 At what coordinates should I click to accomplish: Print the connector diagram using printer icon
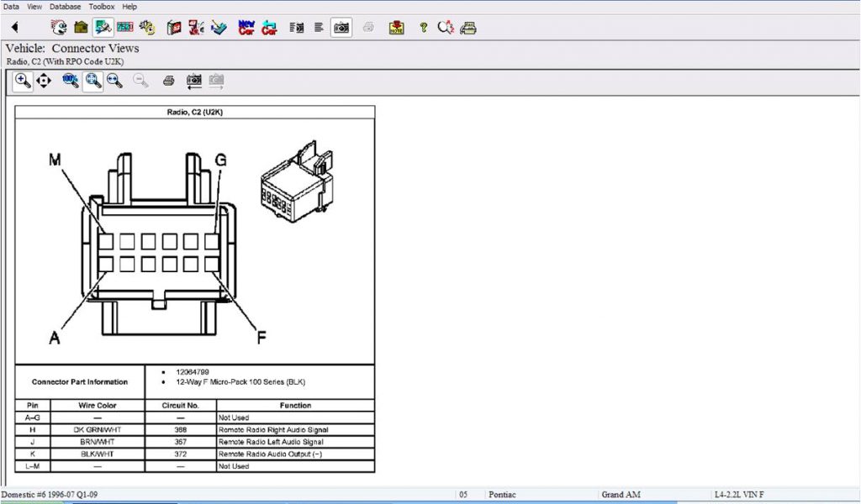coord(168,81)
